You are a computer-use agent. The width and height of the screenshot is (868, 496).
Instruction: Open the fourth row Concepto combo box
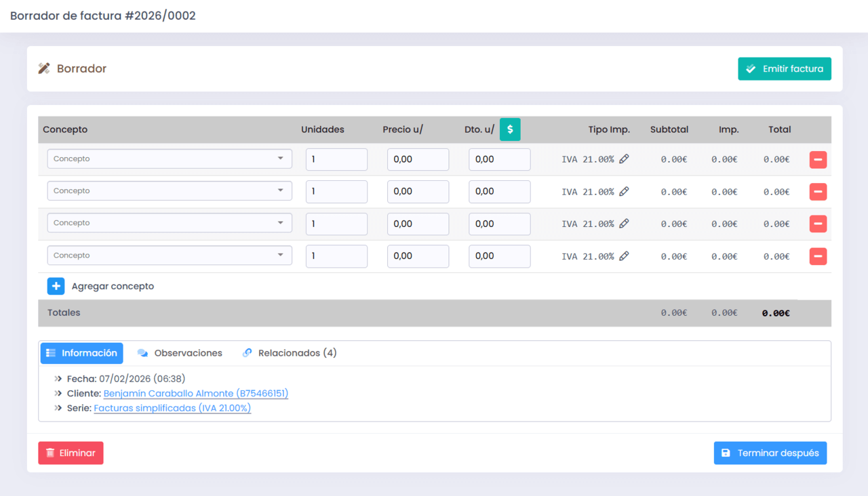[x=169, y=255]
